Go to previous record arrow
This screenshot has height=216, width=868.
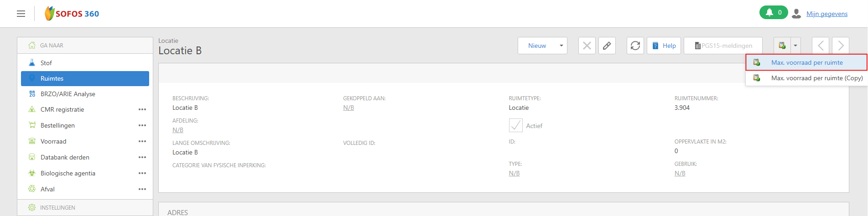pos(820,46)
